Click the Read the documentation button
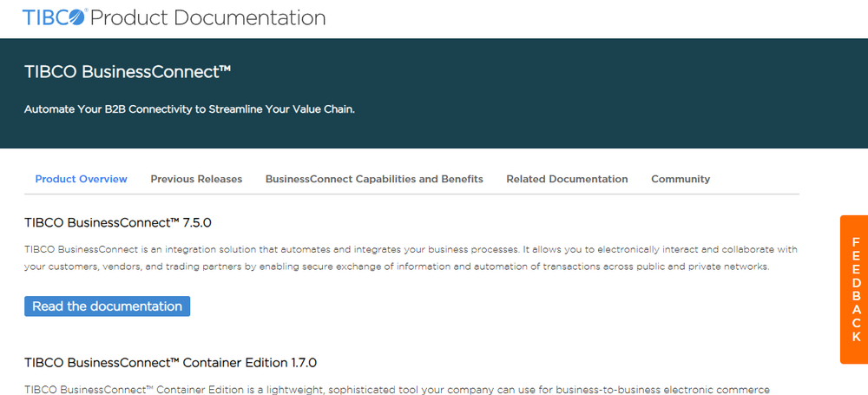Image resolution: width=868 pixels, height=395 pixels. [x=108, y=306]
